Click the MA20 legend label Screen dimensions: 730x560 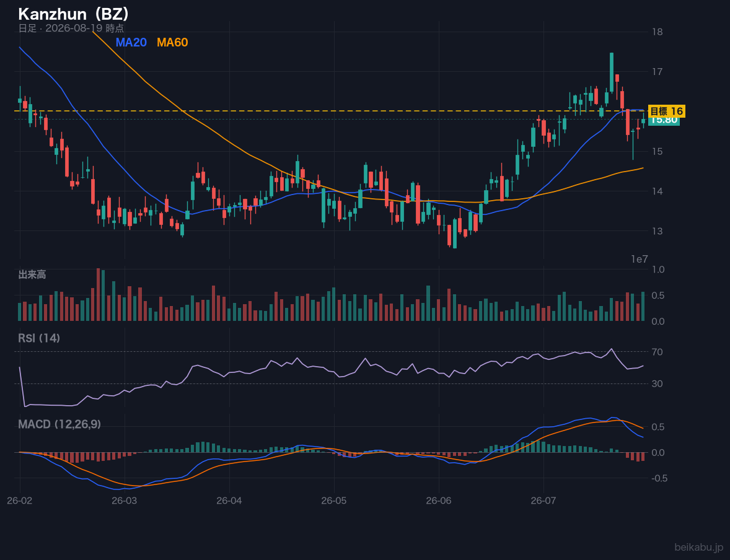pos(131,42)
